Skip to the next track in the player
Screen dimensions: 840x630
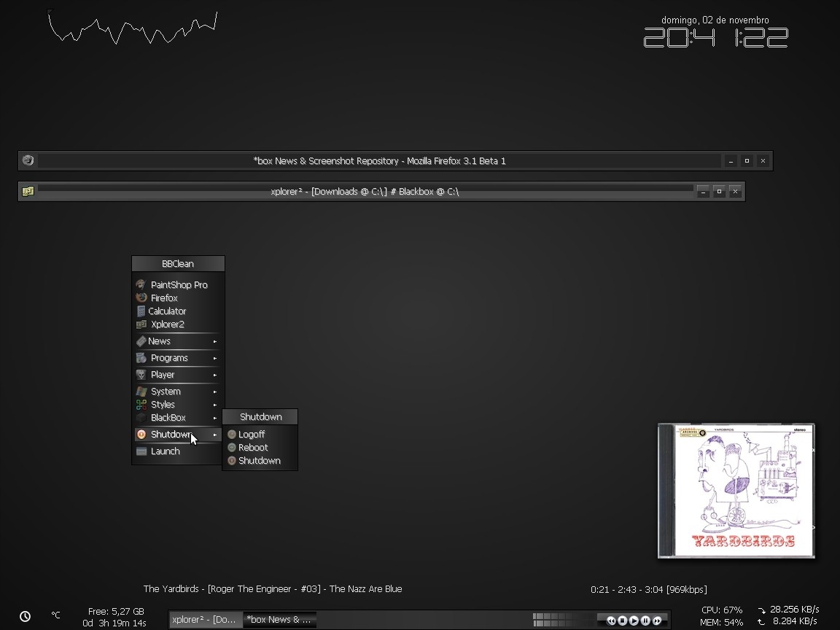pos(657,621)
